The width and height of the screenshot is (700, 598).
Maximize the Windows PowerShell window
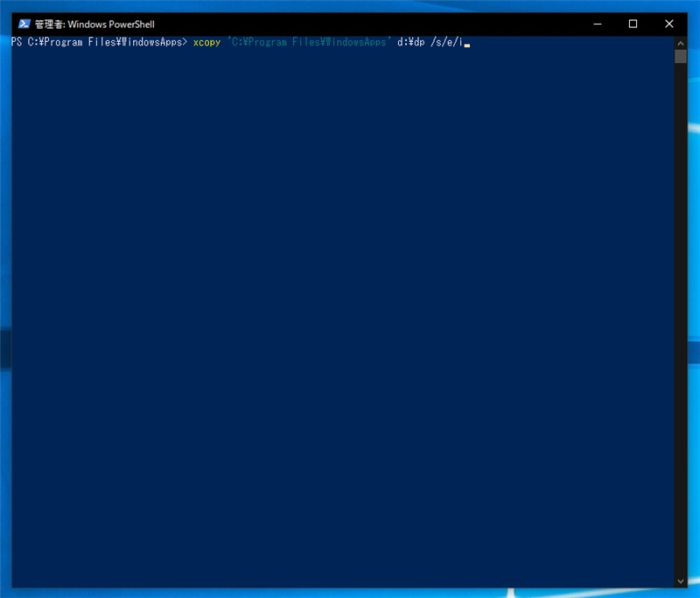633,25
